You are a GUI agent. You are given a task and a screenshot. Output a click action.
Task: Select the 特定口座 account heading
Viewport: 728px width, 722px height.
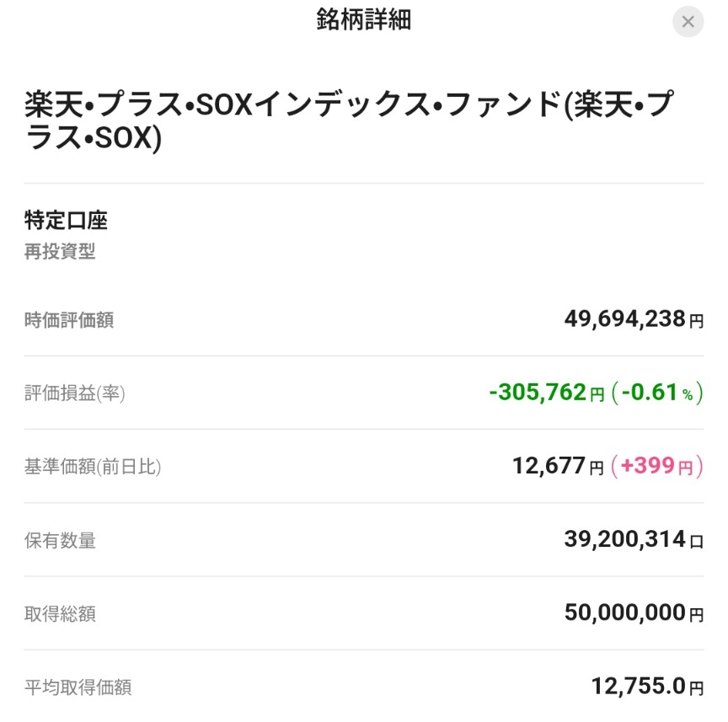(x=66, y=220)
